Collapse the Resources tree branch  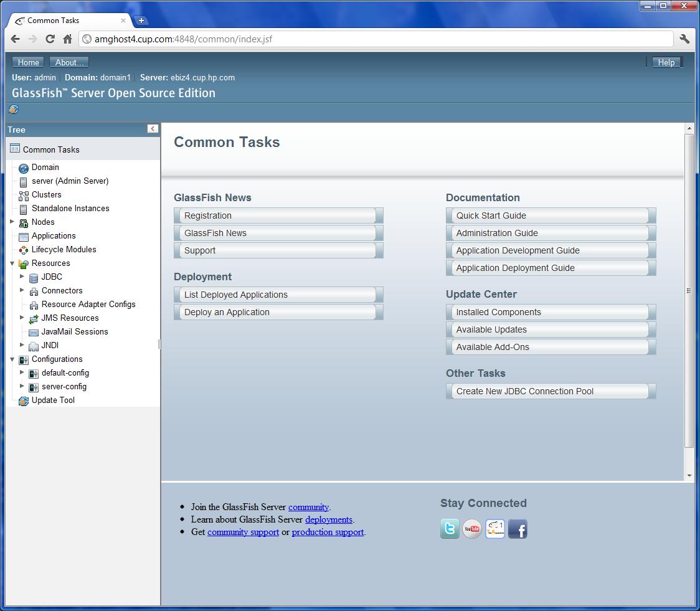click(11, 263)
